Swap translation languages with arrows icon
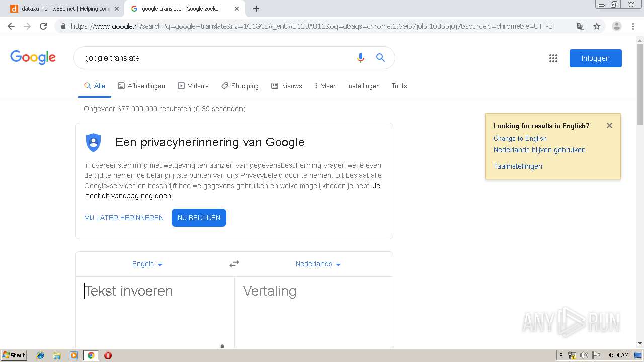 (234, 264)
